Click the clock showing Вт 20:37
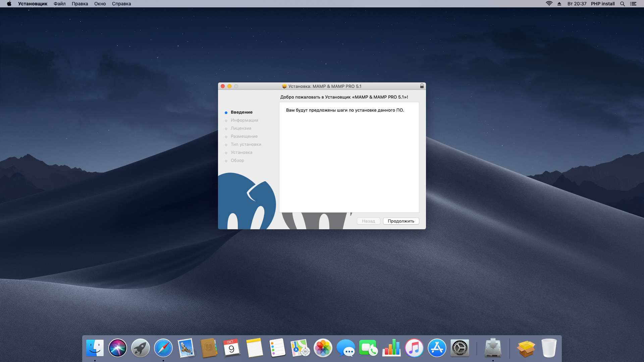Screen dimensions: 644x362 (x=577, y=4)
